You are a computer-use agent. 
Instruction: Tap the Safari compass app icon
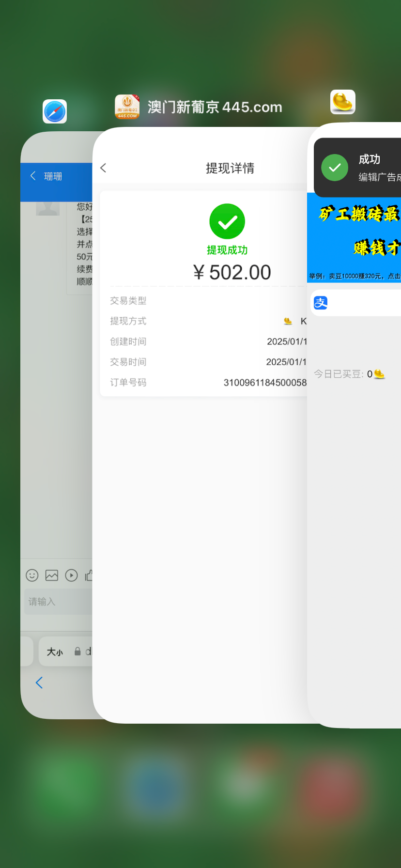point(55,112)
